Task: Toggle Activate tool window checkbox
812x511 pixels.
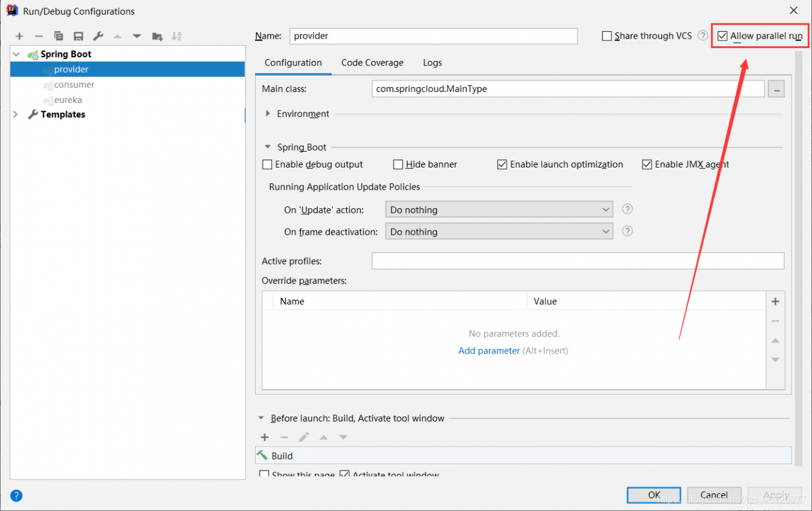Action: point(344,475)
